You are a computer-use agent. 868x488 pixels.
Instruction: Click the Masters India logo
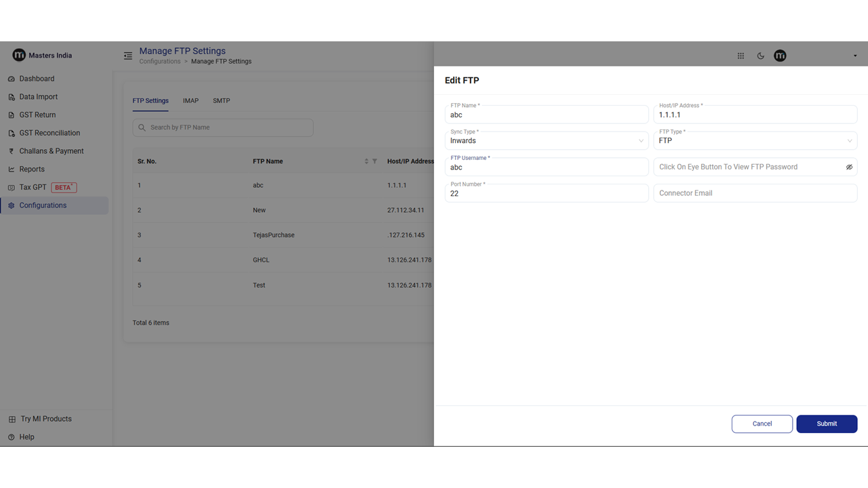[x=19, y=56]
